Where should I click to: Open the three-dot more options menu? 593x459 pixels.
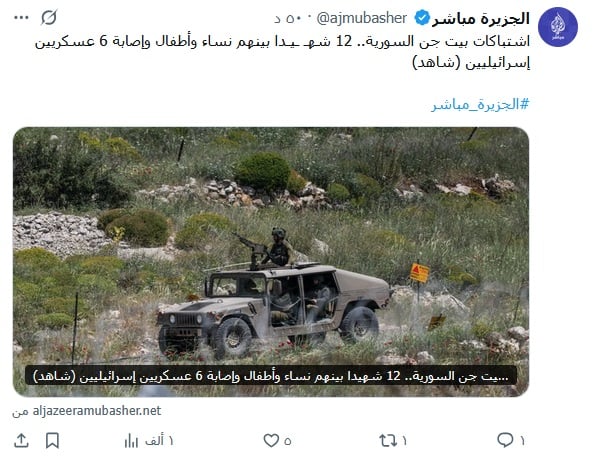click(x=21, y=18)
